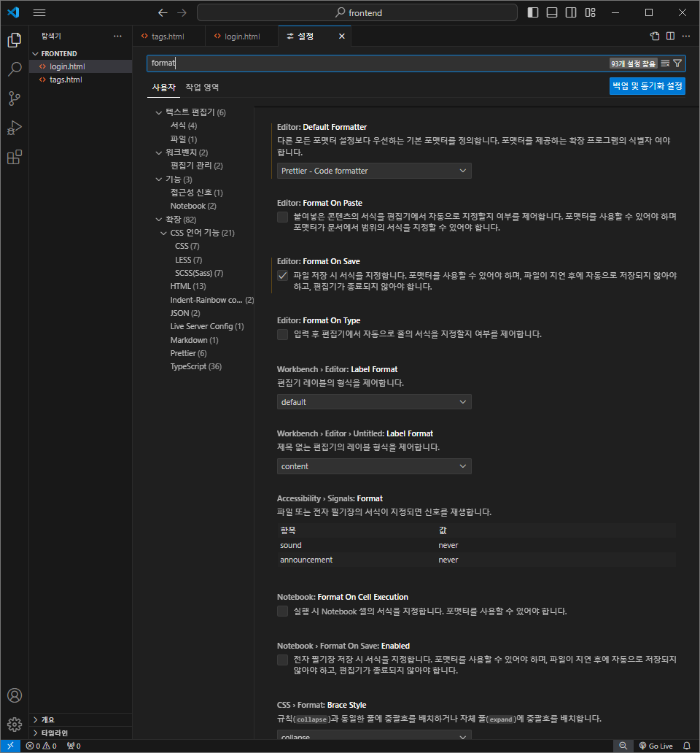Image resolution: width=700 pixels, height=753 pixels.
Task: Open more editor actions ellipsis
Action: (686, 36)
